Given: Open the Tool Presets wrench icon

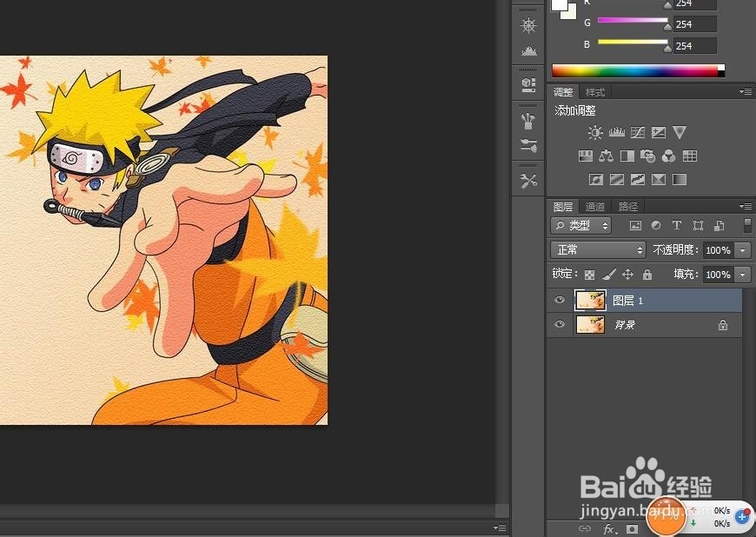Looking at the screenshot, I should click(528, 182).
